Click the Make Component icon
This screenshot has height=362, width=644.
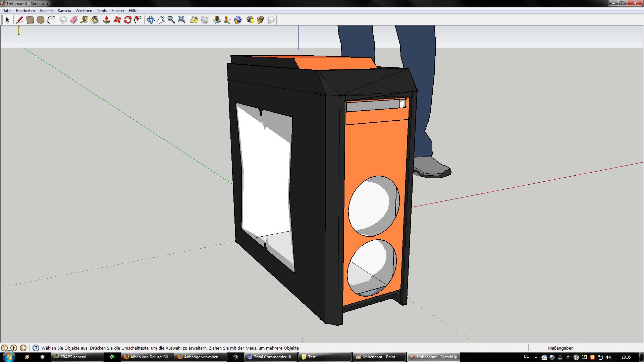pyautogui.click(x=63, y=20)
